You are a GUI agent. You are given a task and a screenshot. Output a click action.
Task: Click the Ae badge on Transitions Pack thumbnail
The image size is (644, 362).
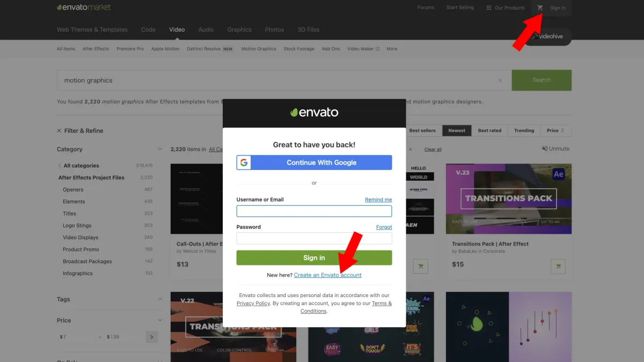pos(558,174)
